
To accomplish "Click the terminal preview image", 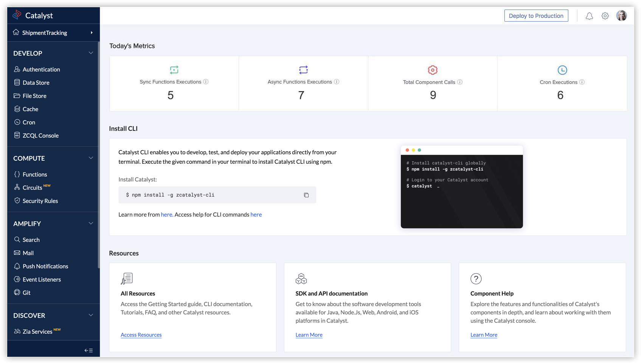I will pyautogui.click(x=462, y=187).
